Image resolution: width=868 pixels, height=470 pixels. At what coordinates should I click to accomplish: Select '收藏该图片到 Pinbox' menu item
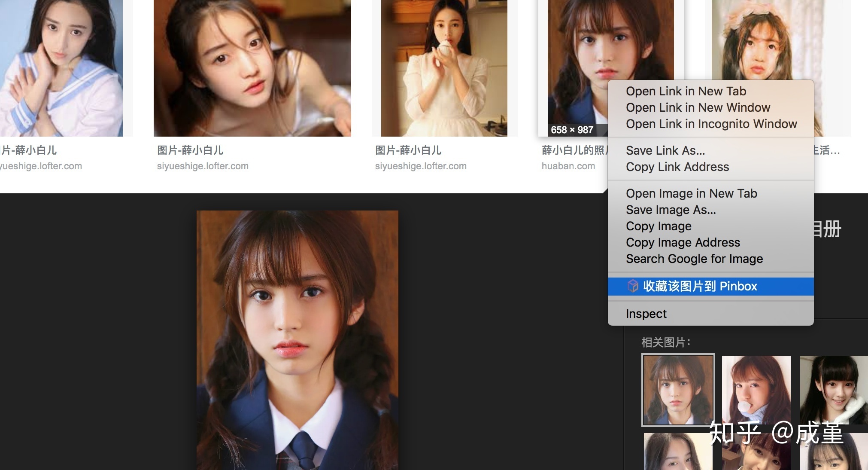pyautogui.click(x=700, y=286)
